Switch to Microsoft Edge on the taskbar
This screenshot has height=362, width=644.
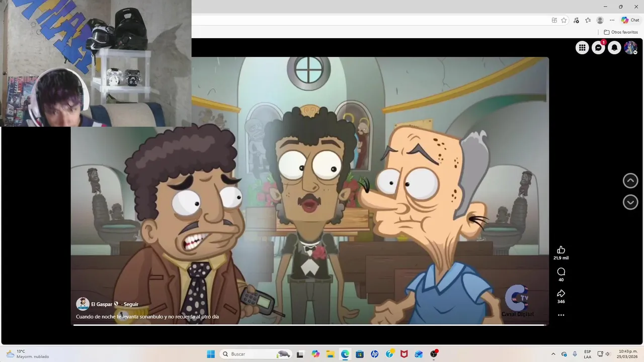click(x=345, y=354)
